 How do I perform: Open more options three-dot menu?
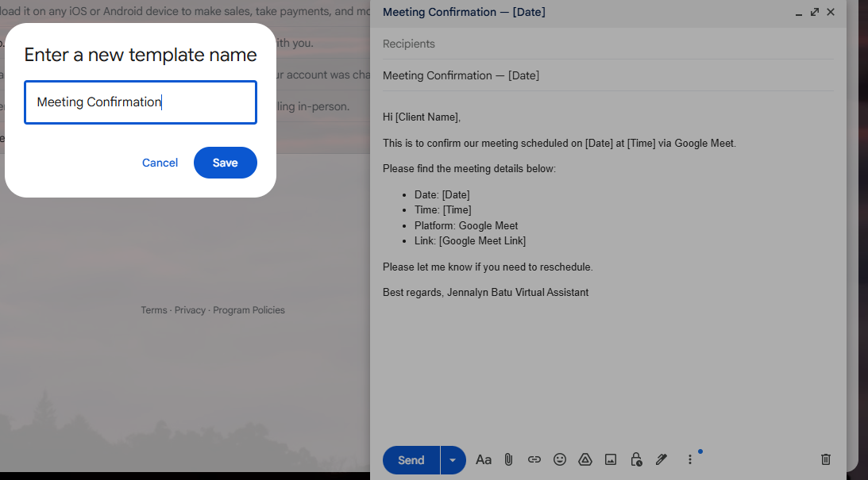tap(690, 459)
